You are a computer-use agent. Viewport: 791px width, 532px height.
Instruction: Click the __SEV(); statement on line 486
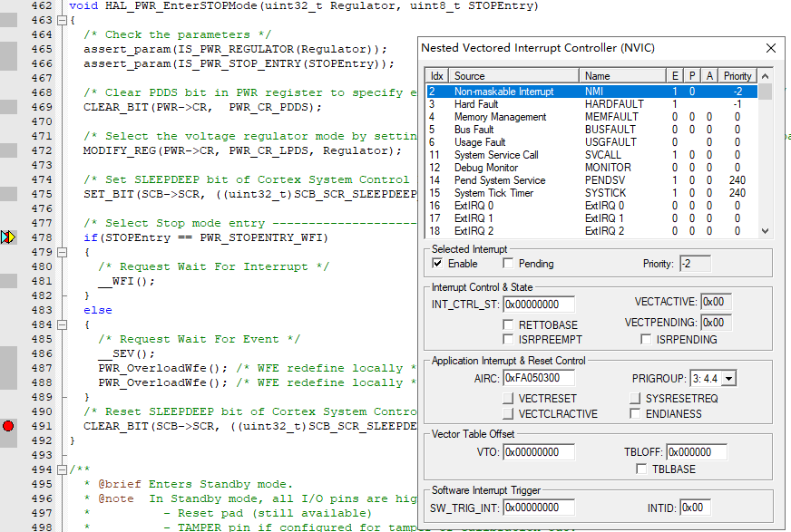point(127,353)
